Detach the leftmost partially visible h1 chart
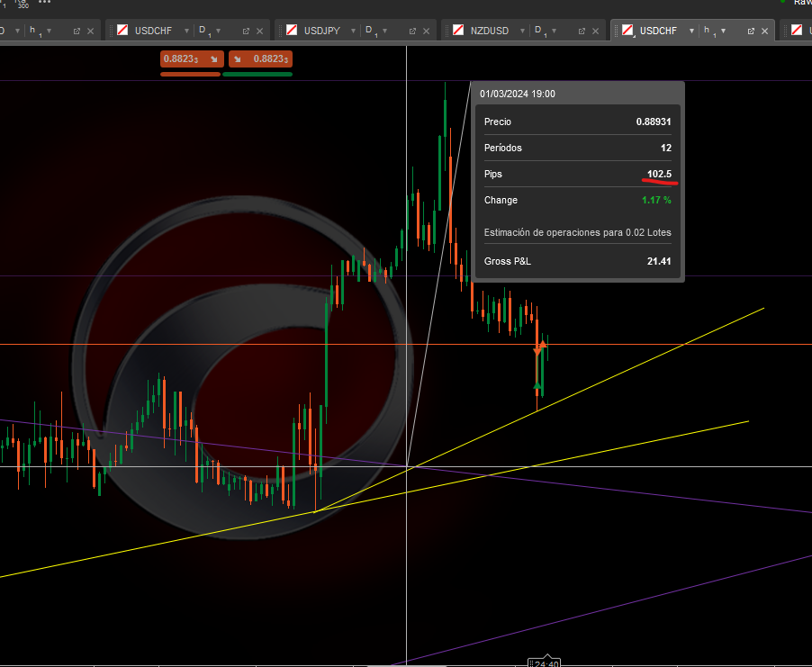812x667 pixels. click(77, 32)
